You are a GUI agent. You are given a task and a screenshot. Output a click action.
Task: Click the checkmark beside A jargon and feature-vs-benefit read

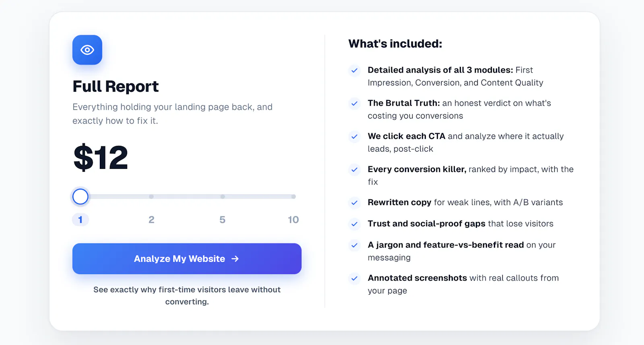(x=354, y=245)
